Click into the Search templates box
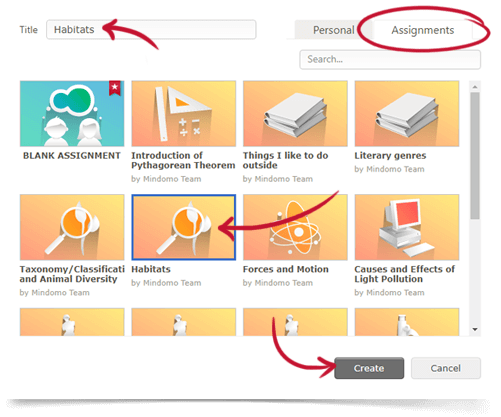Viewport: 501px width, 417px height. click(x=390, y=59)
